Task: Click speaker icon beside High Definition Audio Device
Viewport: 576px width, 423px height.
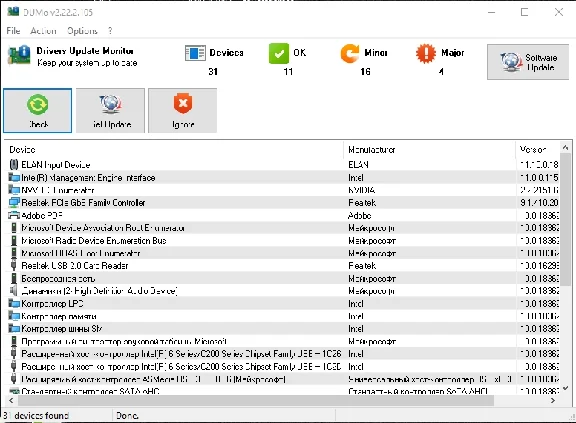Action: [x=14, y=291]
